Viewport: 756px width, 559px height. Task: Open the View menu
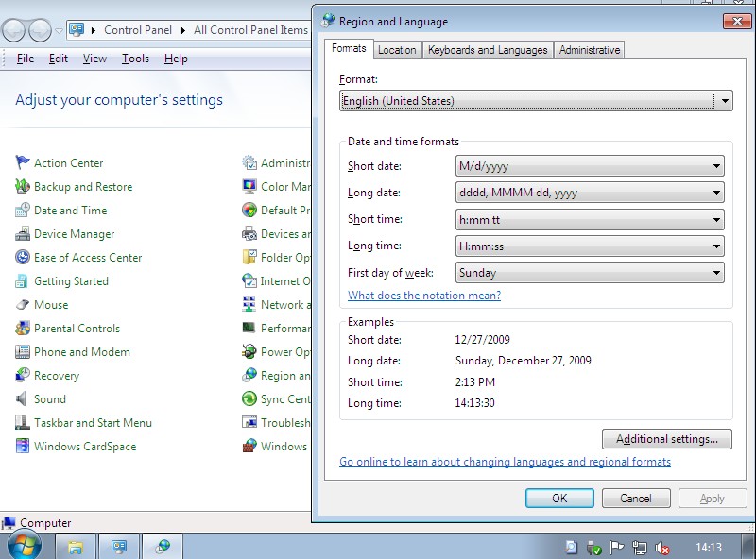pyautogui.click(x=94, y=59)
